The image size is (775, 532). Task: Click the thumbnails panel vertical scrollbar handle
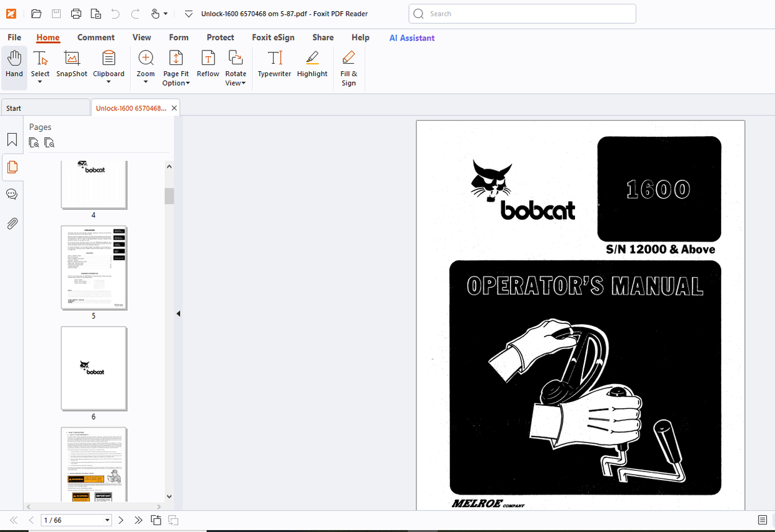click(x=169, y=196)
